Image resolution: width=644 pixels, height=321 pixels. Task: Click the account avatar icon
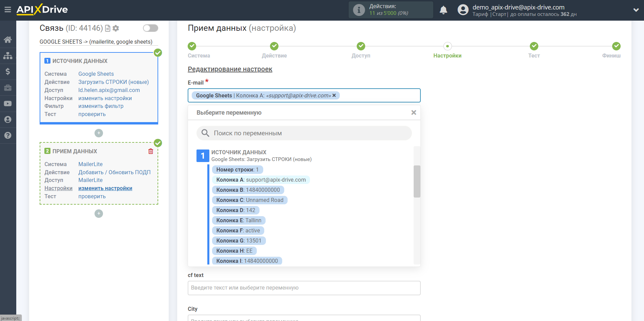pos(463,10)
